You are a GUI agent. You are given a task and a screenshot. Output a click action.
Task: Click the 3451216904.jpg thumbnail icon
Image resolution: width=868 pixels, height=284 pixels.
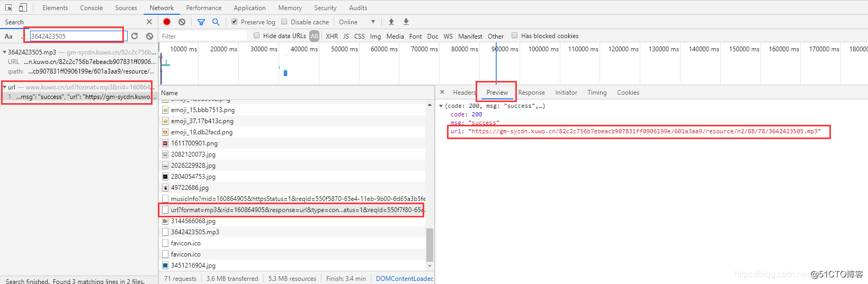165,265
